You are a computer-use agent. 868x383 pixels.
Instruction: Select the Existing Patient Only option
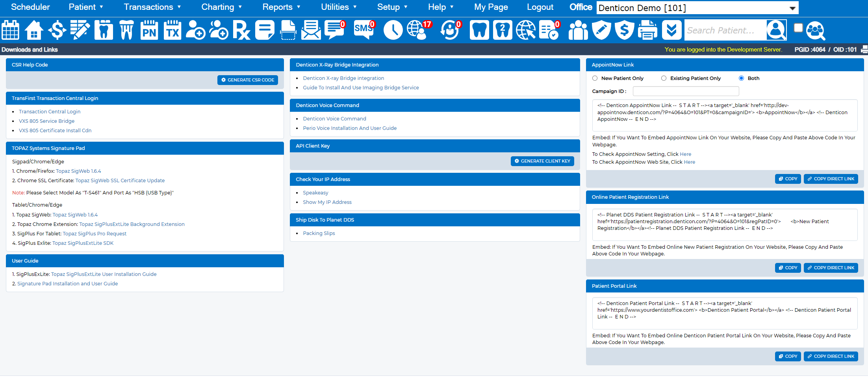coord(664,78)
